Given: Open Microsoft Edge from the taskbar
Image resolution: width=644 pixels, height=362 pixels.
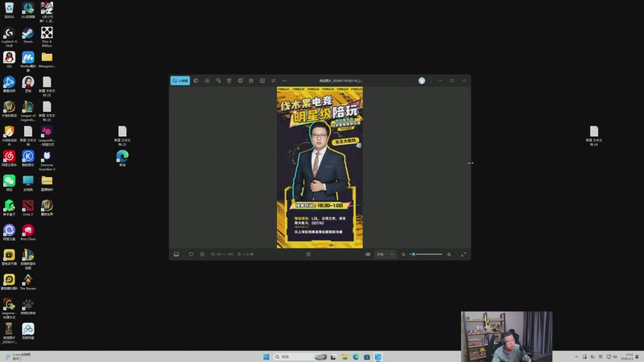Looking at the screenshot, I should [356, 356].
